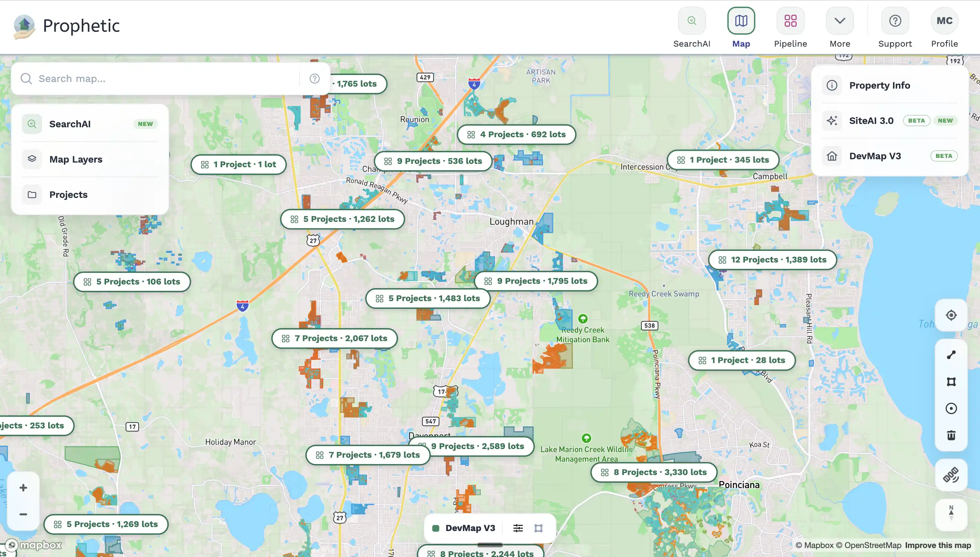Reset map north with compass icon
Viewport: 980px width, 557px height.
click(951, 515)
